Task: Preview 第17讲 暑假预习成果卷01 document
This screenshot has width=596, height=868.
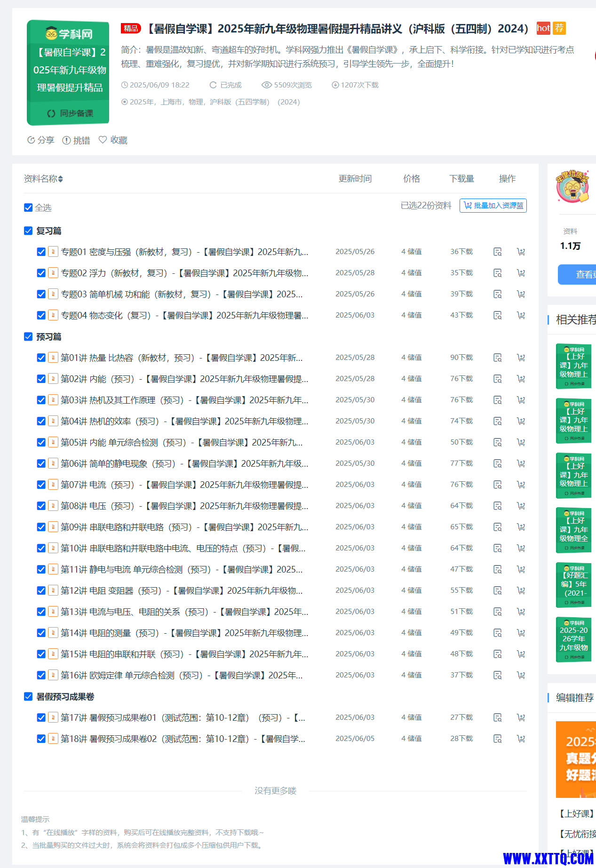Action: coord(497,717)
